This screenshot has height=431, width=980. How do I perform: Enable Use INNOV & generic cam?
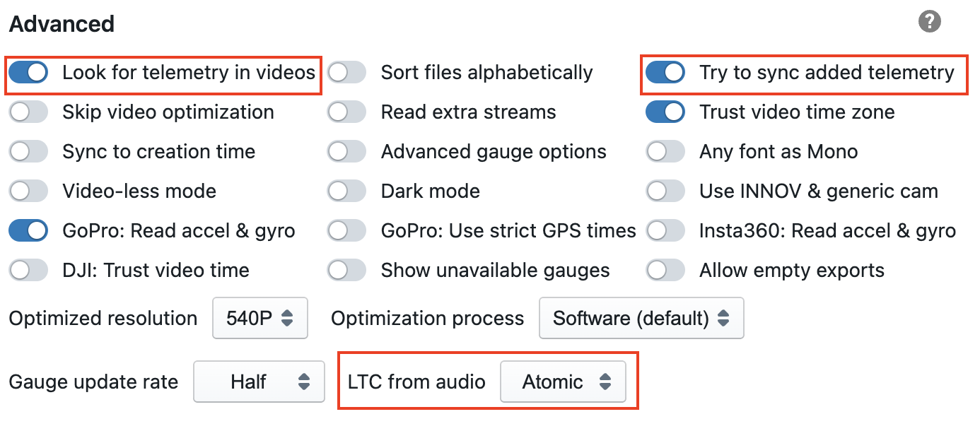(665, 191)
